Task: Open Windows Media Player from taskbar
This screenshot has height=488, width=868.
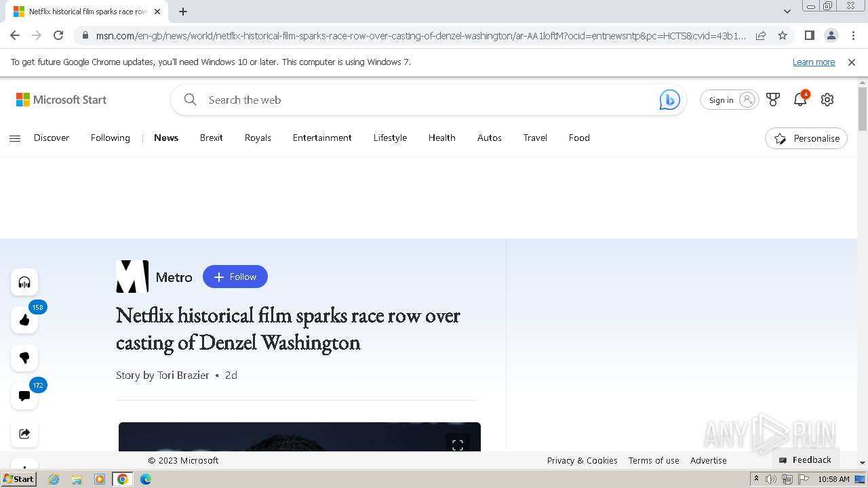Action: coord(100,479)
